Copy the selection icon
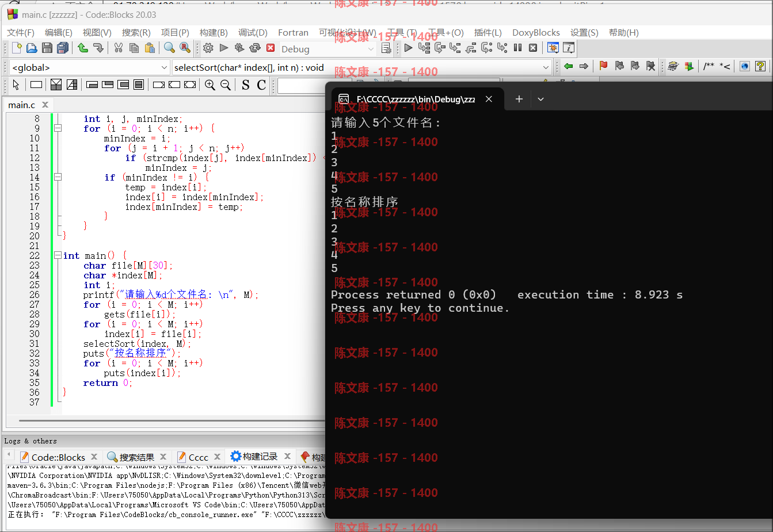 pos(134,48)
